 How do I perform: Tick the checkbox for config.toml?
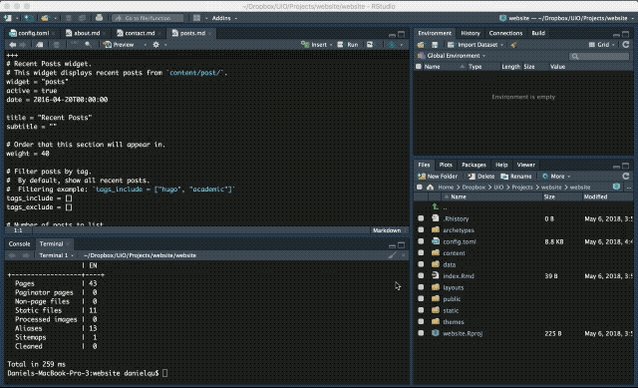click(421, 241)
